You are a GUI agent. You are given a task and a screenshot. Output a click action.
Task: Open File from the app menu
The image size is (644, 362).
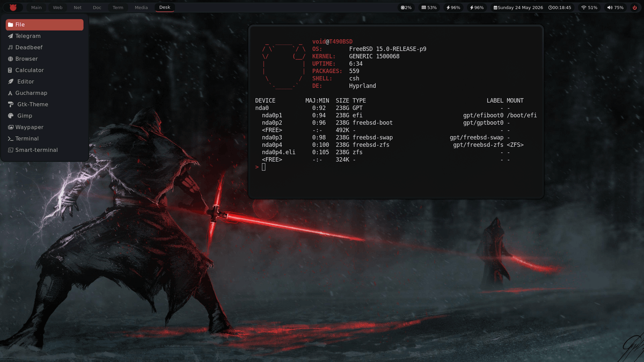point(45,25)
